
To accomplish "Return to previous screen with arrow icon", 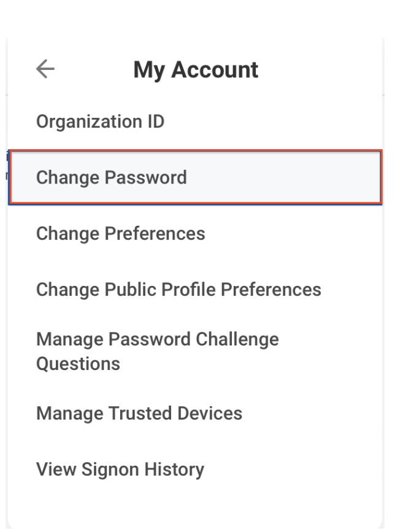I will (x=44, y=69).
